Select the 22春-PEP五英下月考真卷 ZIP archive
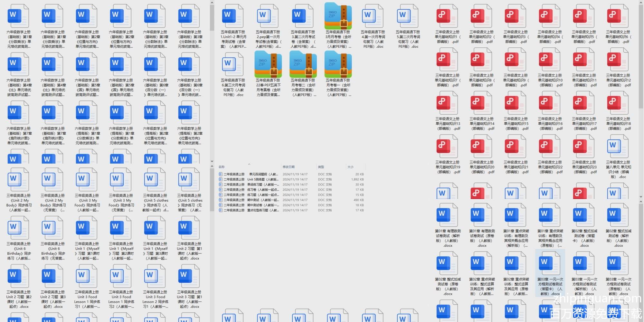The image size is (644, 322). coord(268,65)
